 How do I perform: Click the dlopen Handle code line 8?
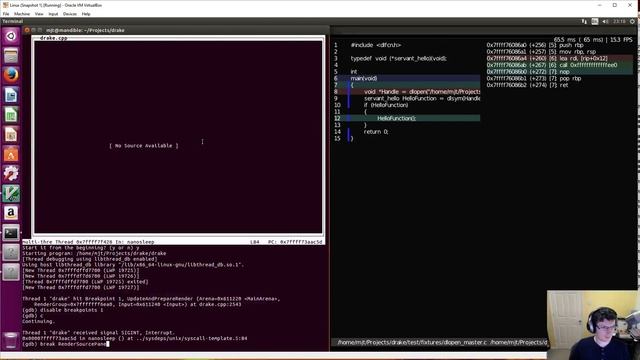(422, 92)
